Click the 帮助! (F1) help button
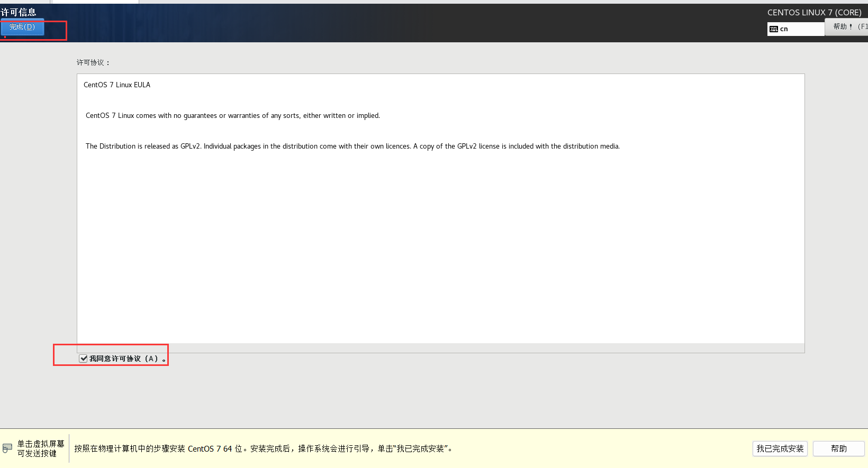Viewport: 868px width, 468px height. tap(847, 26)
